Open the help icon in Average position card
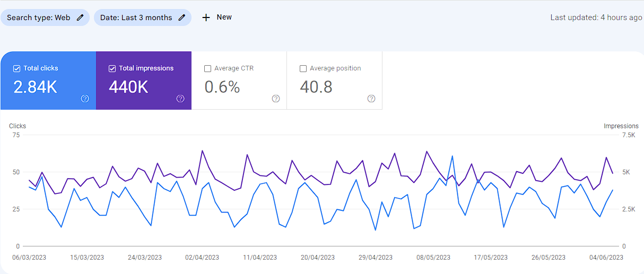Screen dimensions: 644x274 (x=371, y=99)
